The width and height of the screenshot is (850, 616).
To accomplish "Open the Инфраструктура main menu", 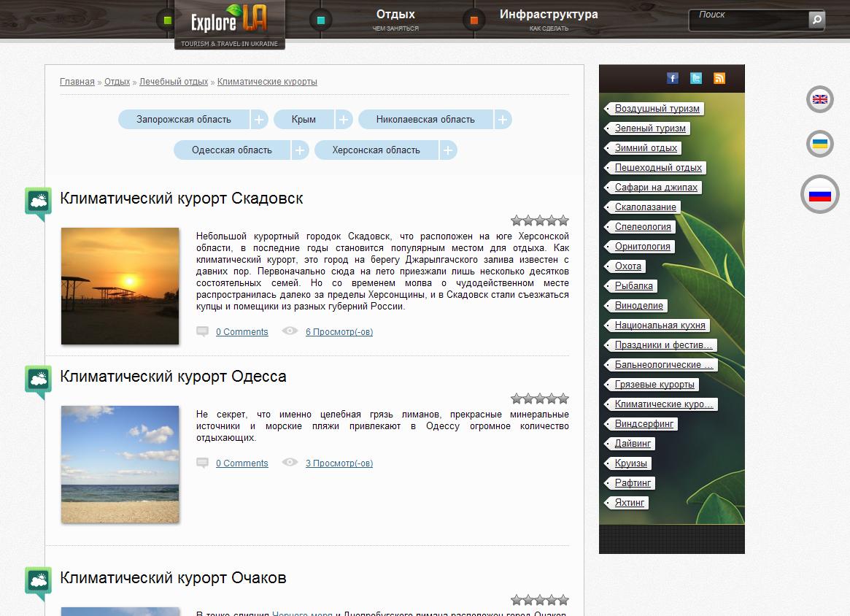I will [x=549, y=20].
